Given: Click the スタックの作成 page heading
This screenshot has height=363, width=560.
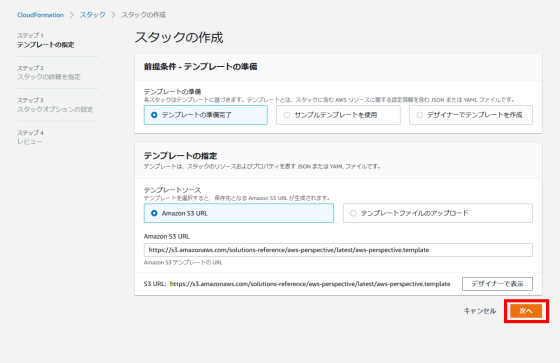Looking at the screenshot, I should pyautogui.click(x=179, y=38).
